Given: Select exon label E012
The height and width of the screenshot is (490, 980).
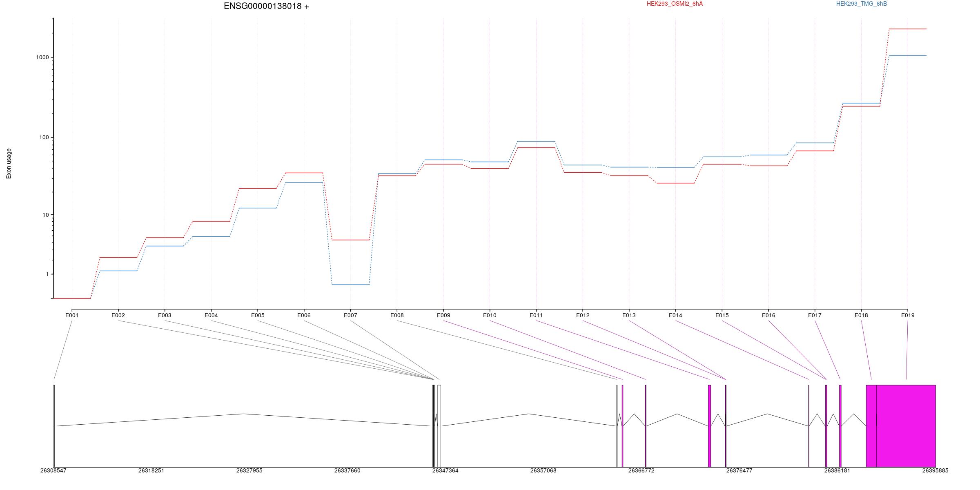Looking at the screenshot, I should point(583,315).
